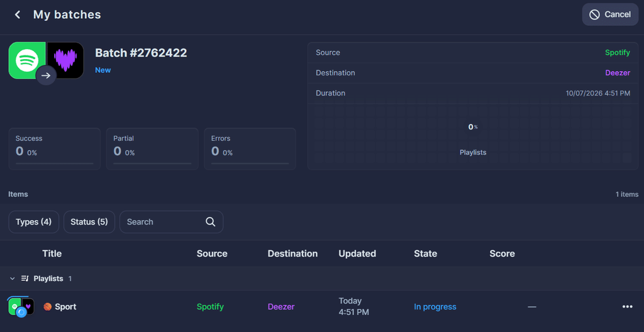The image size is (644, 332).
Task: Click the Partial progress bar
Action: tap(152, 163)
